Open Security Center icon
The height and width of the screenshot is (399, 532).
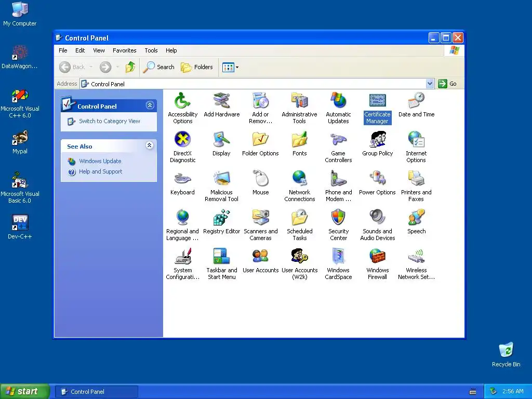point(338,225)
